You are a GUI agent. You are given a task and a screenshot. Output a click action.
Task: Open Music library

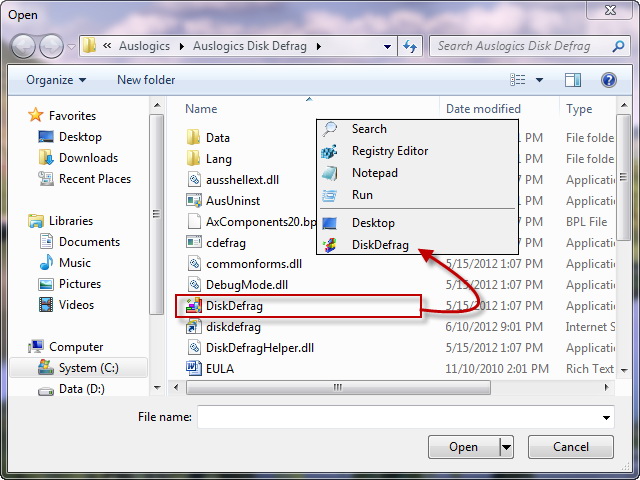pyautogui.click(x=64, y=263)
